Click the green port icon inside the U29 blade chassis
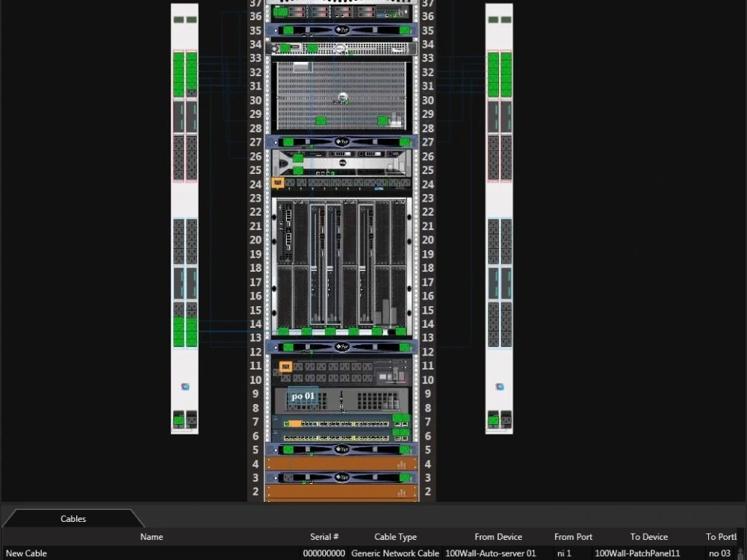747x560 pixels. tap(320, 119)
